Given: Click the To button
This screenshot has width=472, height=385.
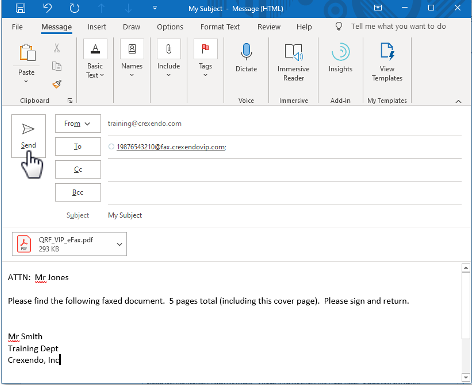Looking at the screenshot, I should (78, 146).
